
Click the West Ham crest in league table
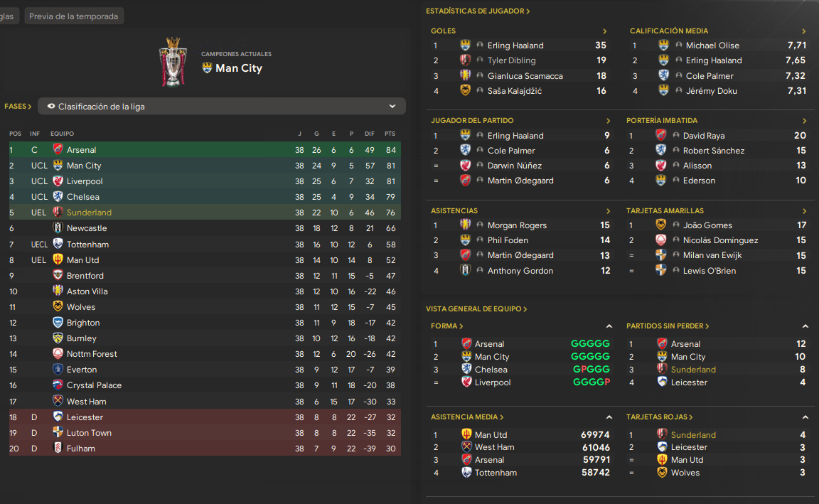click(x=58, y=401)
